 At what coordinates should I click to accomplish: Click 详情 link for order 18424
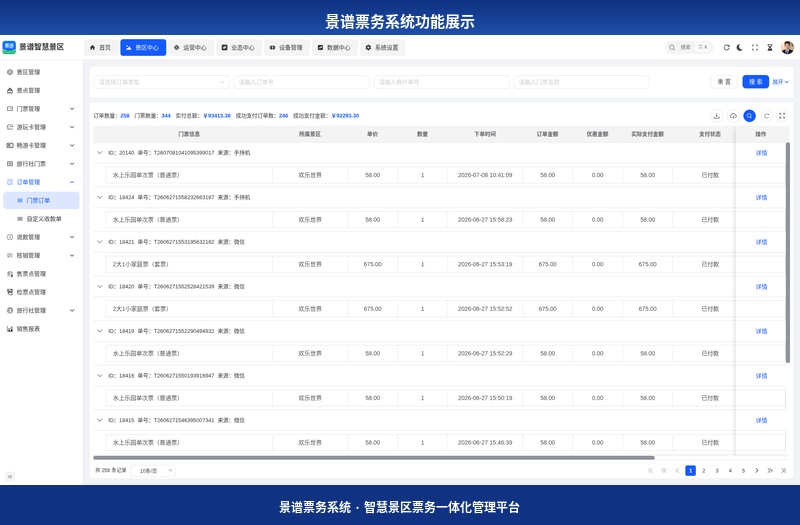[x=761, y=197]
